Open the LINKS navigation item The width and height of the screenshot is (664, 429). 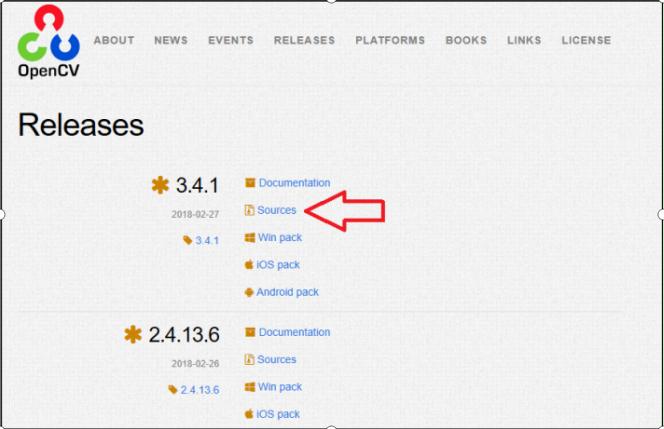(524, 40)
